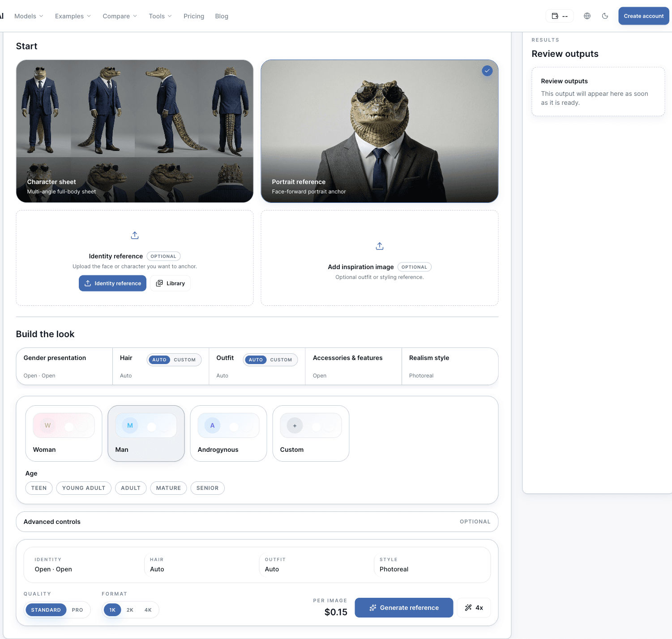This screenshot has width=672, height=639.
Task: Open the Pricing page
Action: [x=193, y=16]
